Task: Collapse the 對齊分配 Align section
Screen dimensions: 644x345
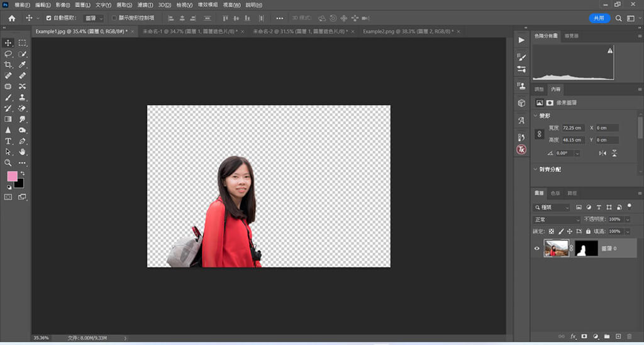Action: point(536,169)
